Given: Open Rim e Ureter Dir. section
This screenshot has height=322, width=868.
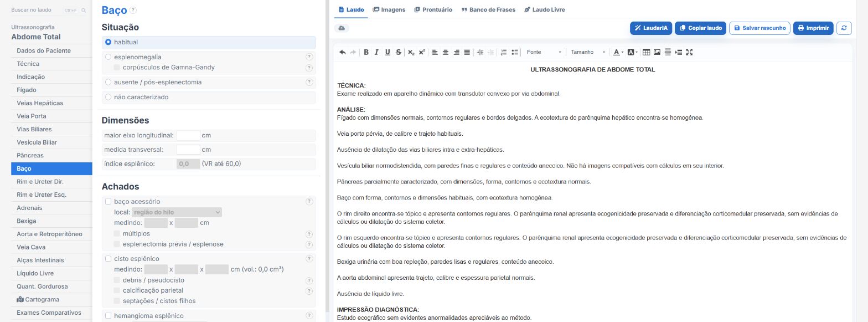Looking at the screenshot, I should pyautogui.click(x=51, y=182).
